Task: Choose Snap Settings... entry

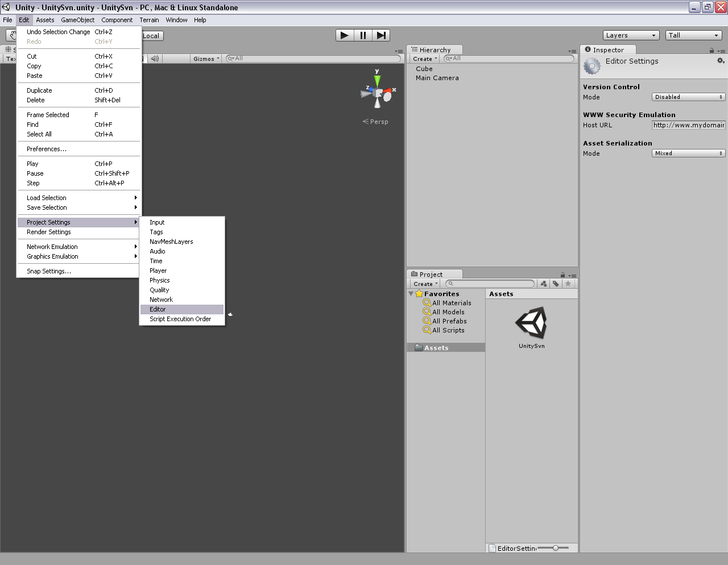Action: (78, 271)
